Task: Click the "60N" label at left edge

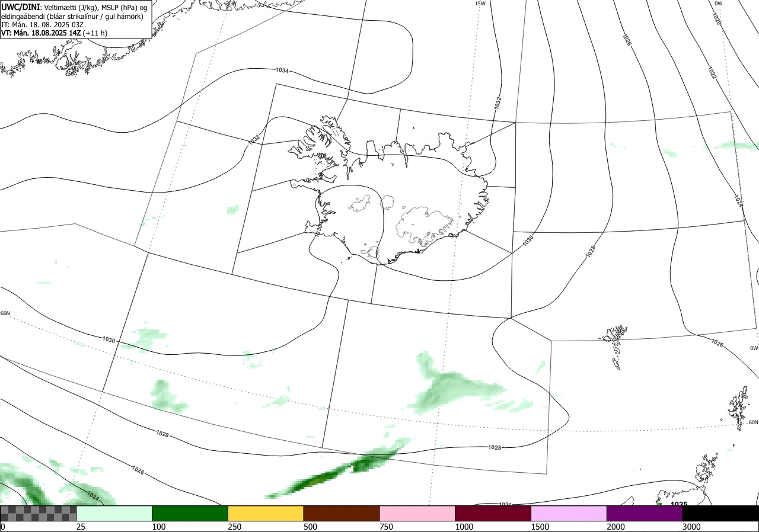Action: (5, 313)
